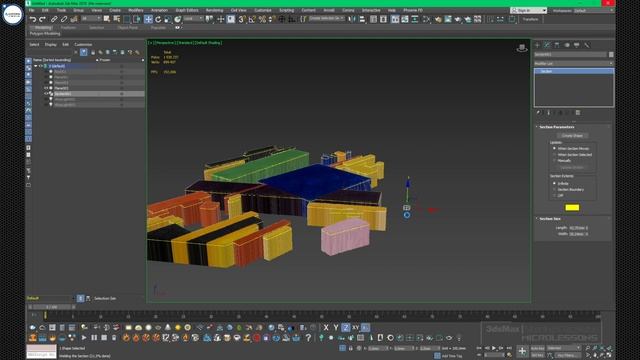Select the When Section Selected radio button
The height and width of the screenshot is (360, 640).
(555, 155)
